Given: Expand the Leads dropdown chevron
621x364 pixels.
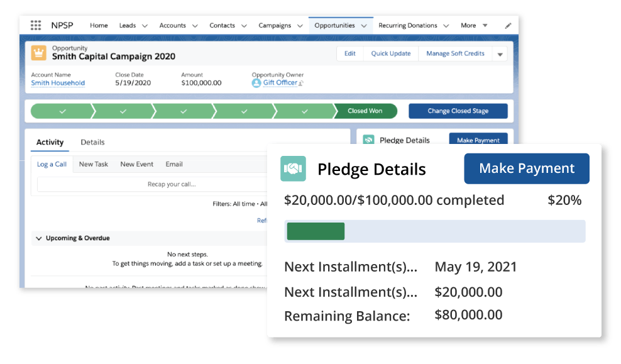Looking at the screenshot, I should point(145,26).
